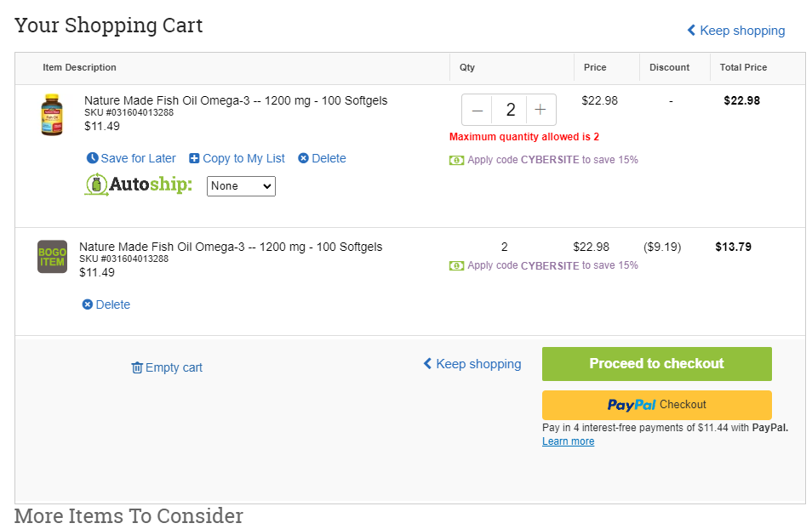This screenshot has width=812, height=529.
Task: Click Keep shopping link beside checkout button
Action: 472,364
